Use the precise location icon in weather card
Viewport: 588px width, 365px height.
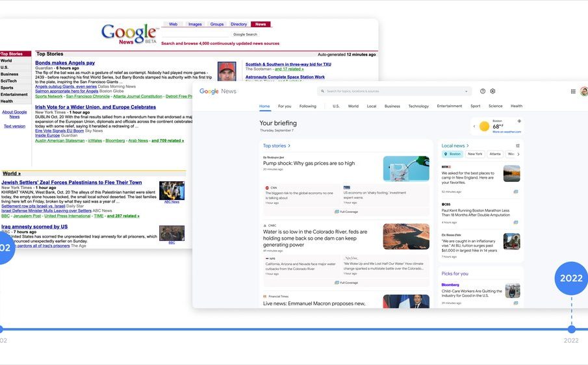(x=519, y=121)
